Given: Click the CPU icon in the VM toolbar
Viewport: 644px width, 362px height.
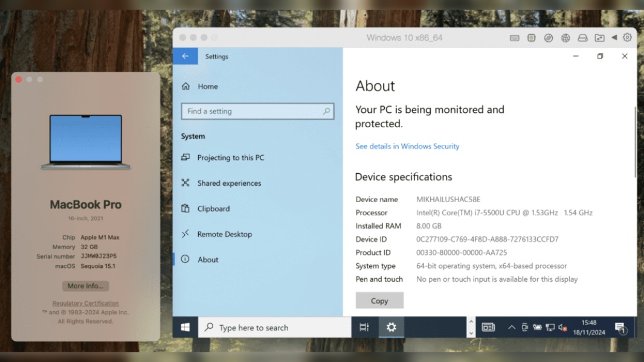Looking at the screenshot, I should click(532, 37).
